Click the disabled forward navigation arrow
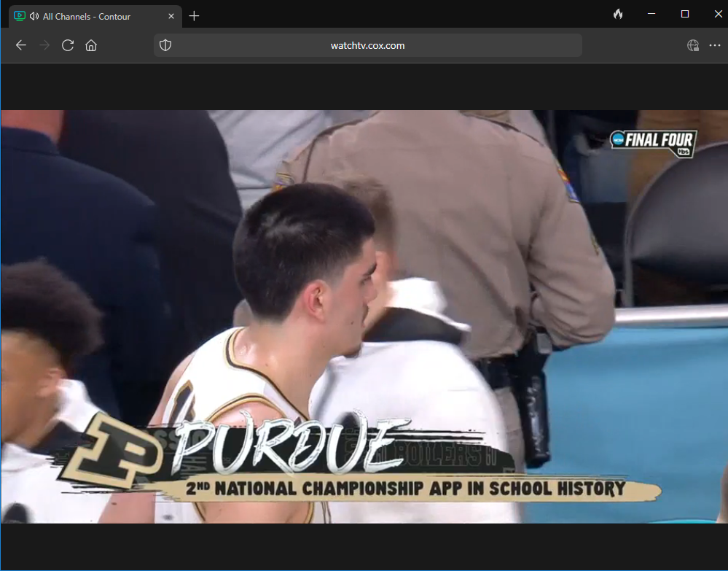 44,45
